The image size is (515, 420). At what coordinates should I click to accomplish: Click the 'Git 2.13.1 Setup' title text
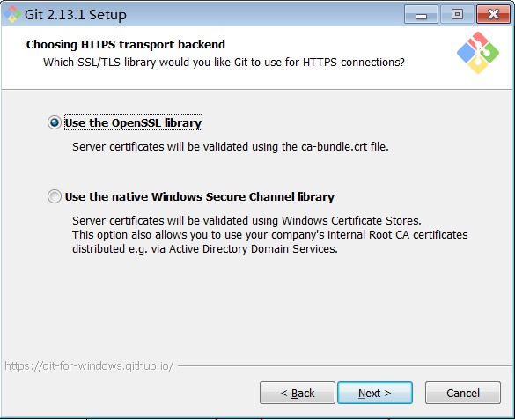click(x=76, y=15)
